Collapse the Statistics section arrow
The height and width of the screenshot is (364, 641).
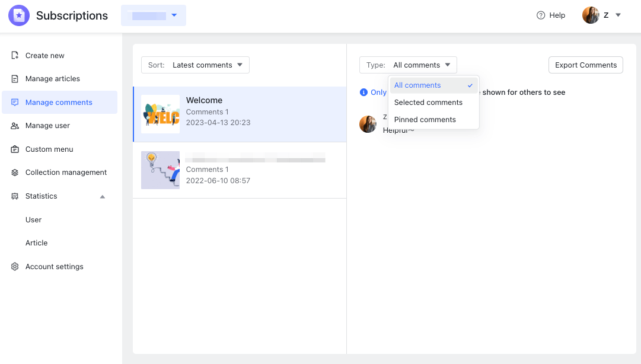(x=103, y=196)
